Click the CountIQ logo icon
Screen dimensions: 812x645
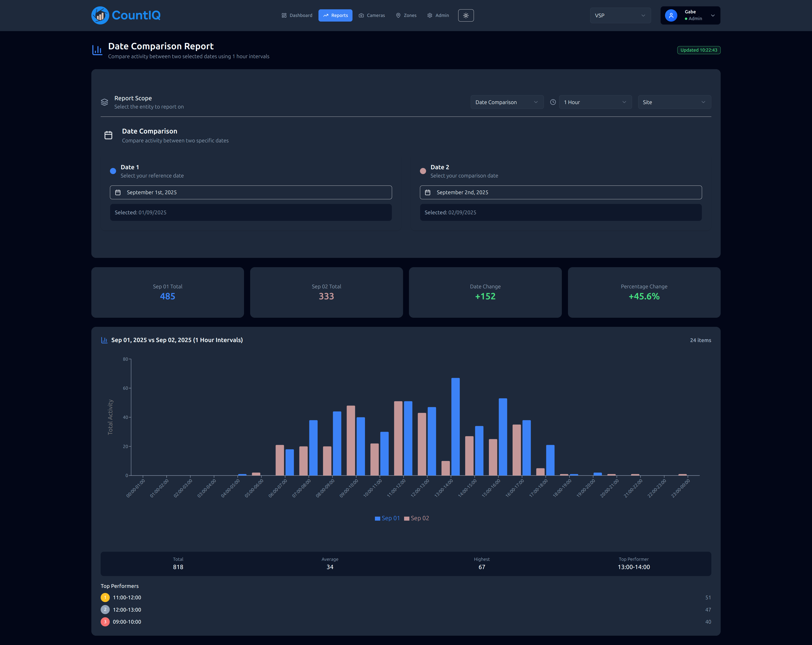pos(100,15)
